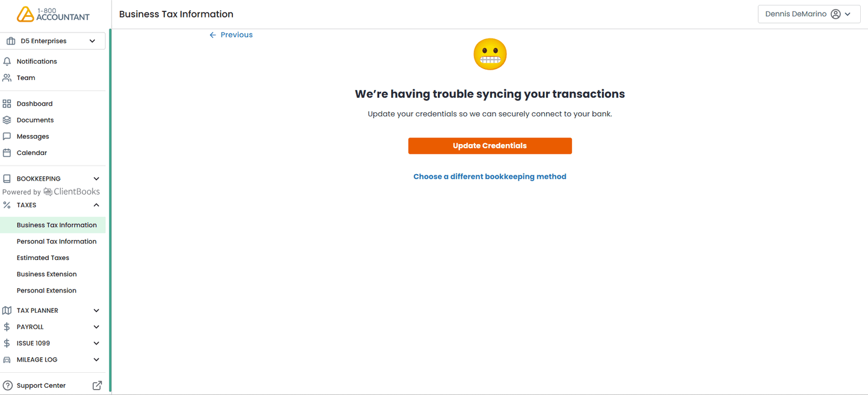Viewport: 868px width, 395px height.
Task: Click the Dashboard grid icon
Action: [x=7, y=104]
